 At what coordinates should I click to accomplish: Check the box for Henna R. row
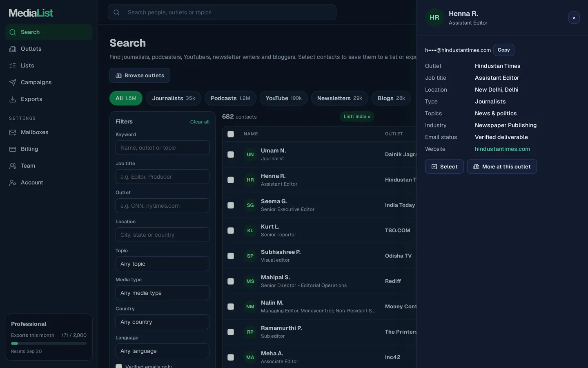click(x=231, y=180)
